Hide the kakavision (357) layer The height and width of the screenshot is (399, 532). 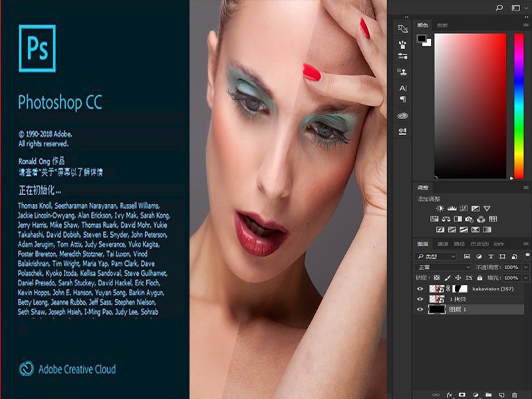click(420, 289)
